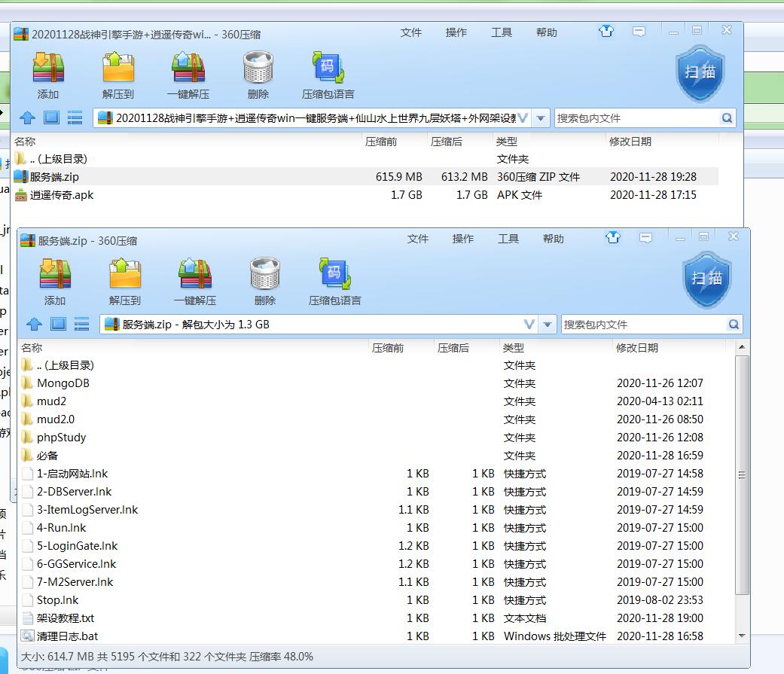The height and width of the screenshot is (674, 784).
Task: Switch to list view icon in the top window
Action: [x=75, y=117]
